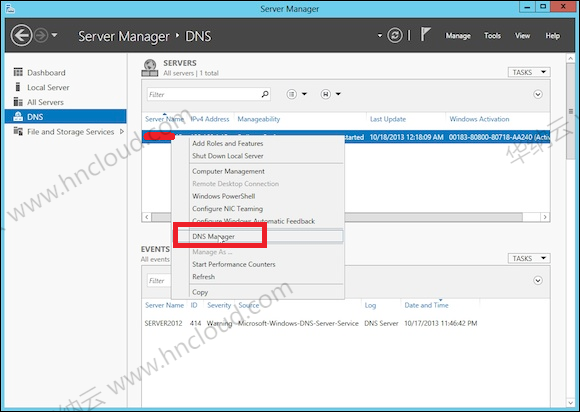Sort events by Log column

click(x=370, y=305)
